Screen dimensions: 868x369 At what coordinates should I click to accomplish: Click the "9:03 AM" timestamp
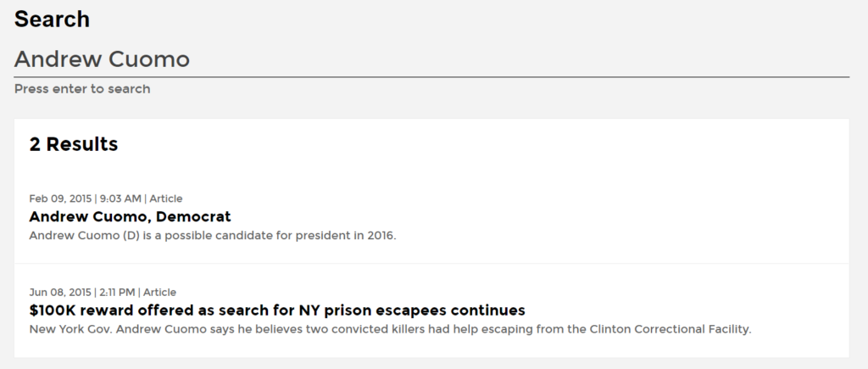120,198
